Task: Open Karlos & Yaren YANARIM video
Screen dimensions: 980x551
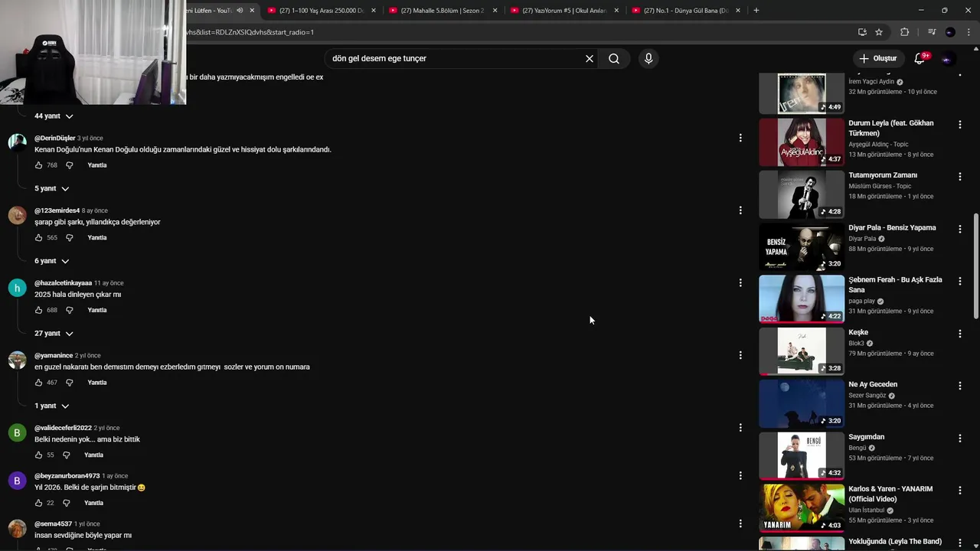Action: 890,494
